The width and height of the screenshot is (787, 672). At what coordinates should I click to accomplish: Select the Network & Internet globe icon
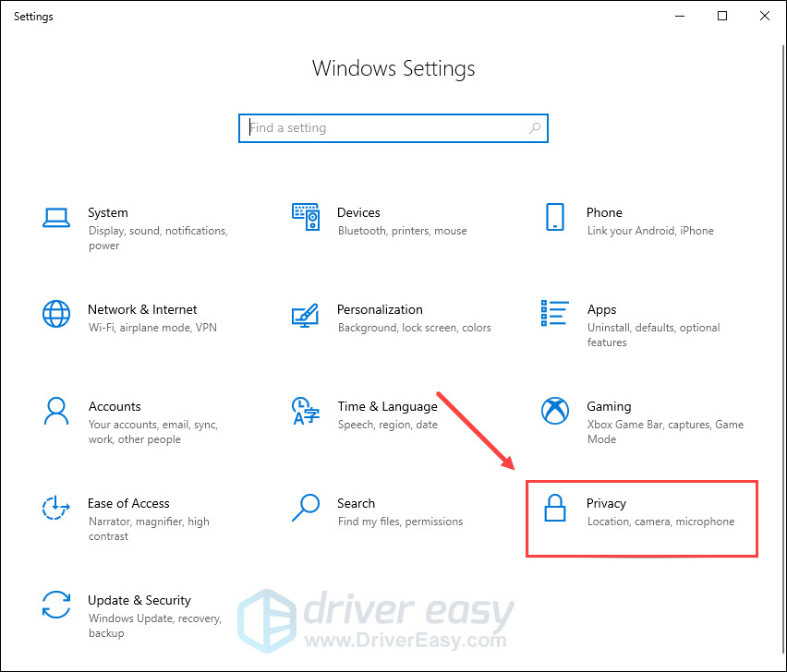point(56,314)
